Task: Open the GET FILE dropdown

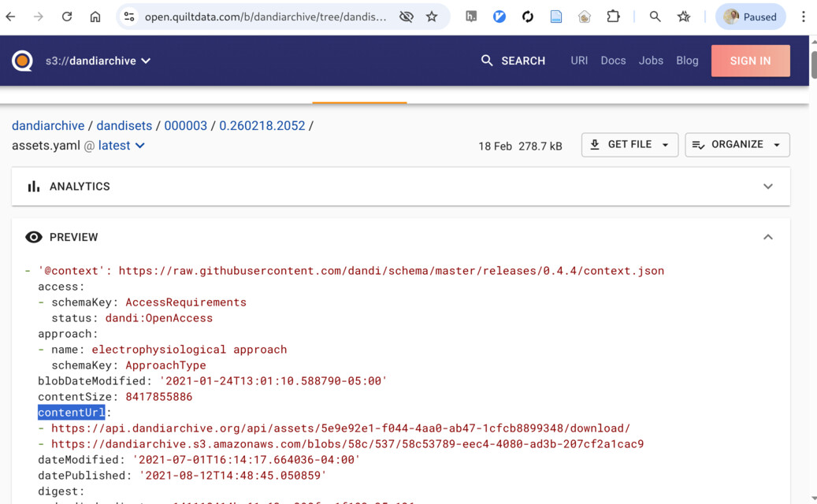Action: click(x=629, y=145)
